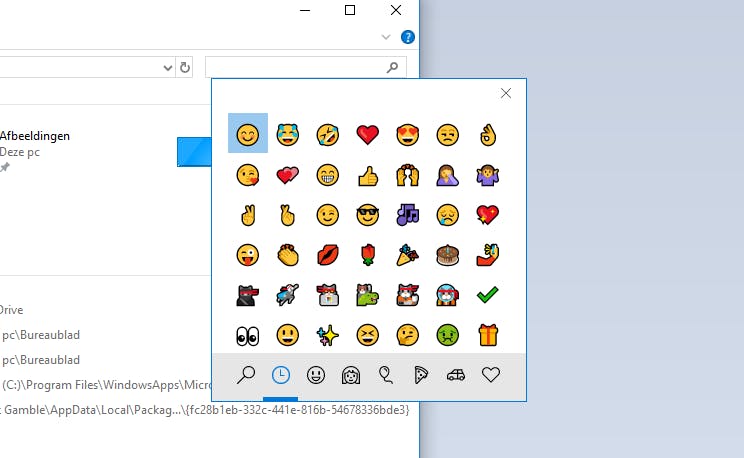The image size is (744, 458).
Task: Open the Explorer address bar history dropdown
Action: pyautogui.click(x=167, y=68)
